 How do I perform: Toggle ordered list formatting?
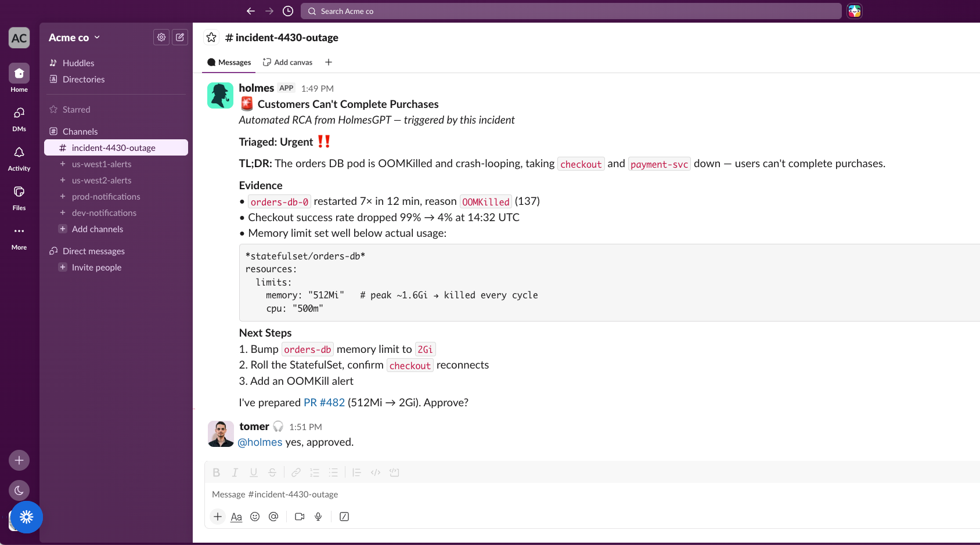coord(315,472)
